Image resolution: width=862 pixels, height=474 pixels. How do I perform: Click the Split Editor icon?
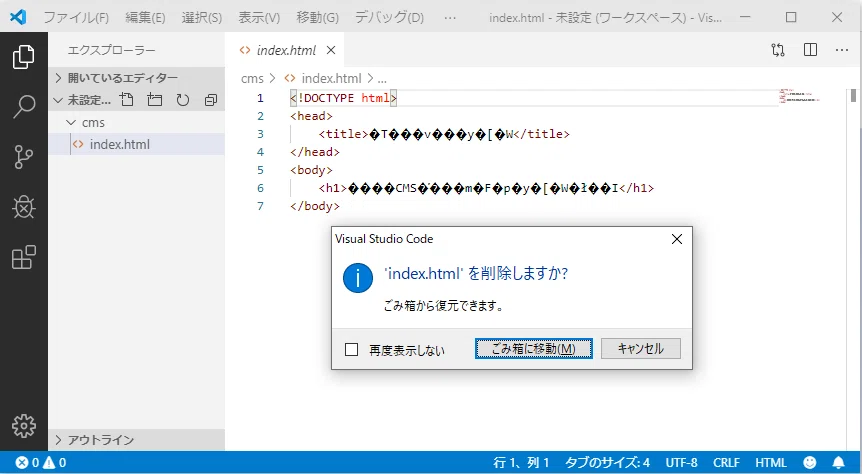tap(810, 50)
